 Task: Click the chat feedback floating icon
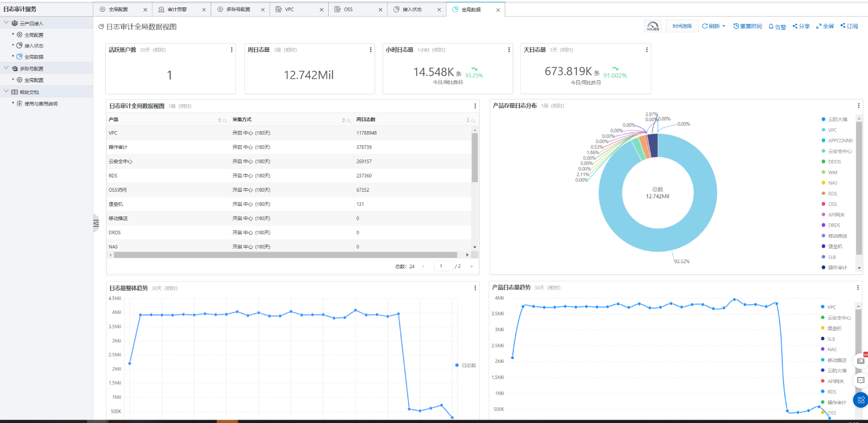(x=860, y=380)
